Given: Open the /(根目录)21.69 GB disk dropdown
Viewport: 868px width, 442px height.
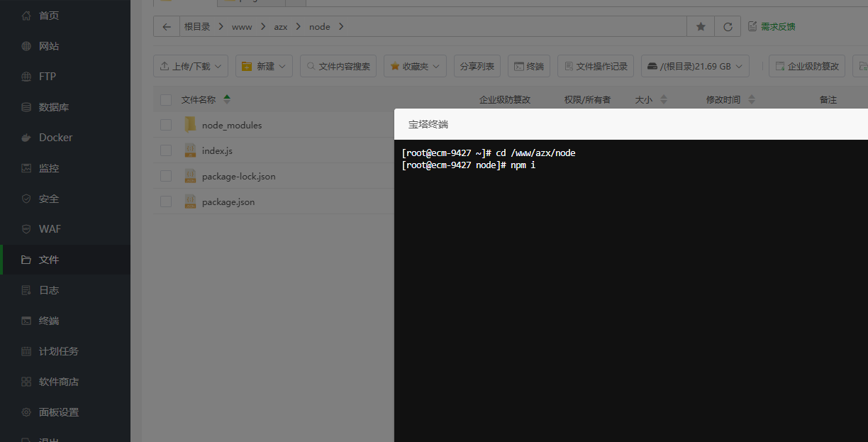Looking at the screenshot, I should point(695,66).
